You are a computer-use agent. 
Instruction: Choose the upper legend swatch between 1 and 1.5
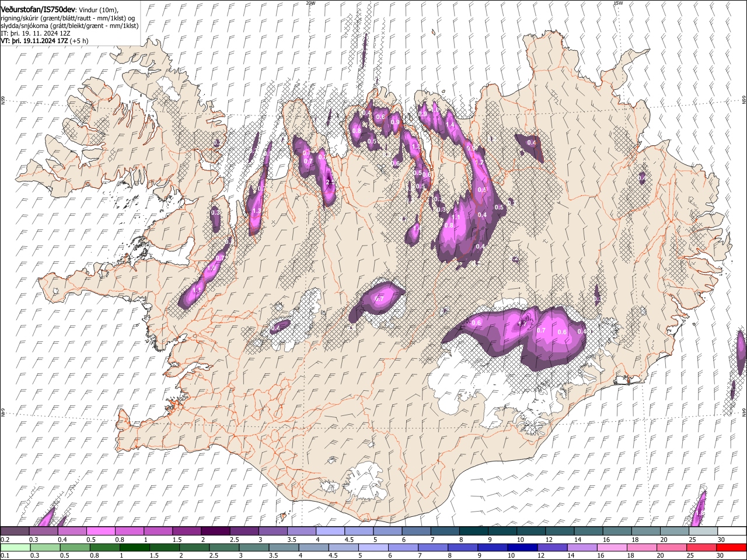pos(158,531)
